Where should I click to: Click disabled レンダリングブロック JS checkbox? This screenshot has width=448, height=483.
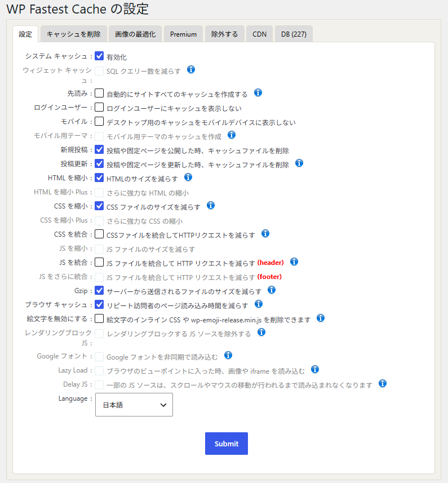coord(99,333)
